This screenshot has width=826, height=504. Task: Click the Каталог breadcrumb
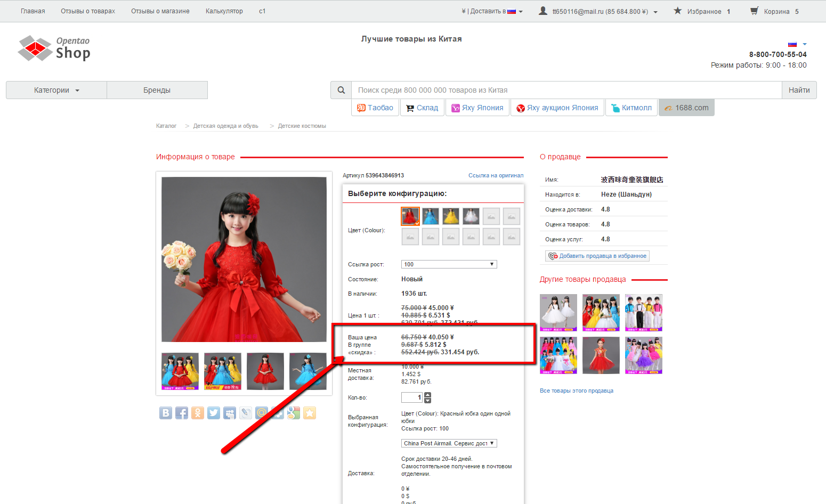(166, 126)
